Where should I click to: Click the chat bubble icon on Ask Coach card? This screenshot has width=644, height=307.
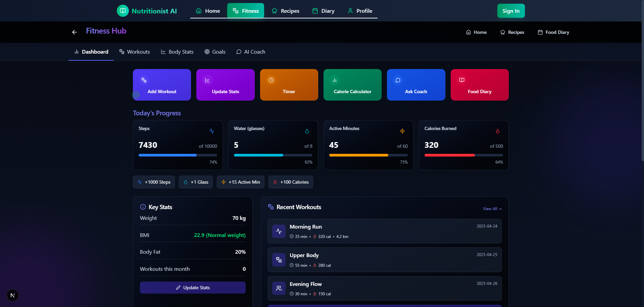[x=398, y=80]
